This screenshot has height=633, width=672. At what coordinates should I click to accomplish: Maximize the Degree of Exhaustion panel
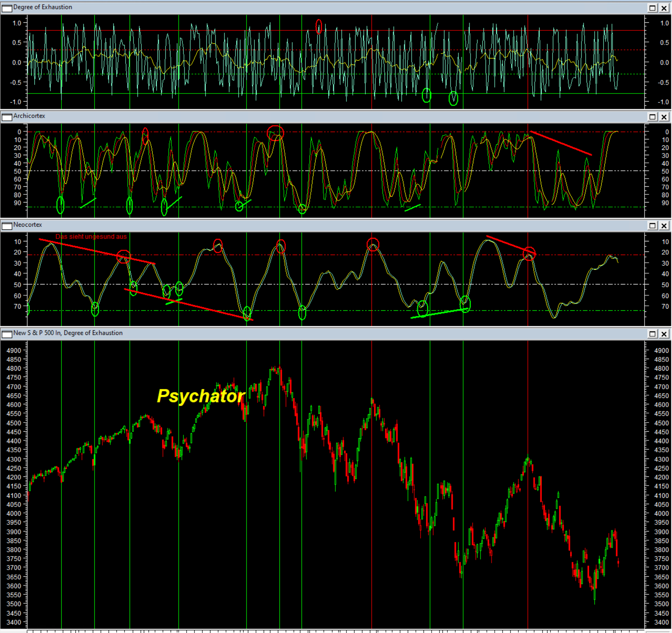pyautogui.click(x=652, y=8)
